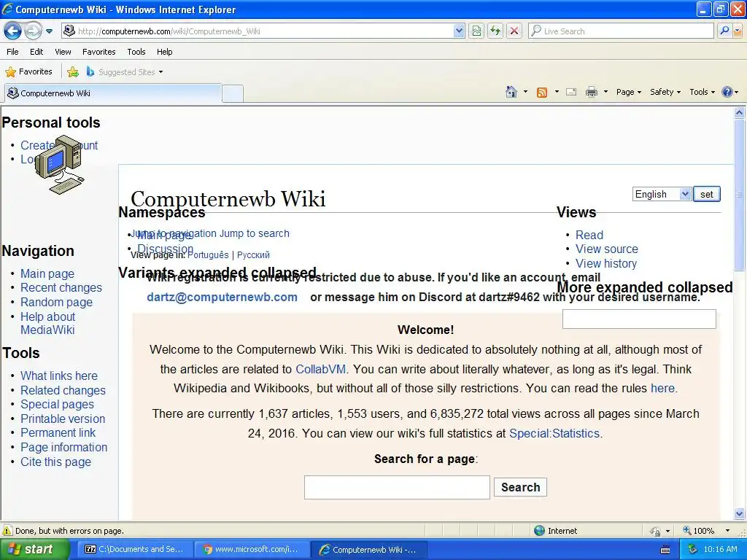
Task: Open the Page information link
Action: pyautogui.click(x=64, y=447)
